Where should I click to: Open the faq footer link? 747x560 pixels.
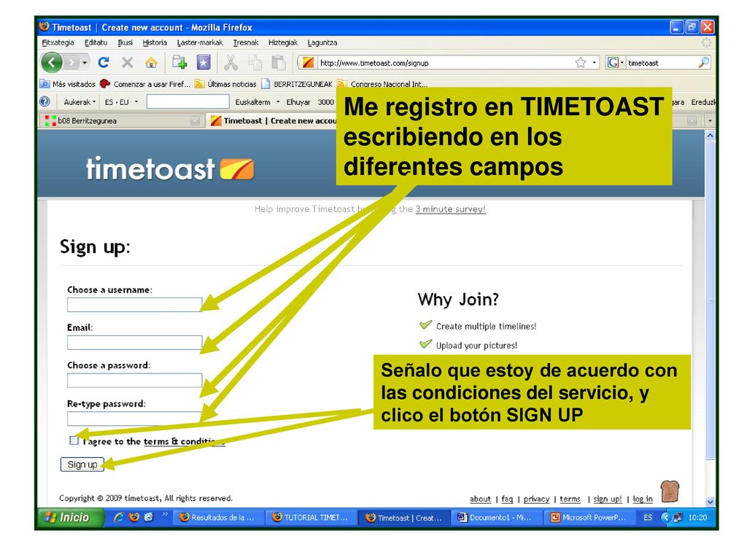tap(508, 499)
